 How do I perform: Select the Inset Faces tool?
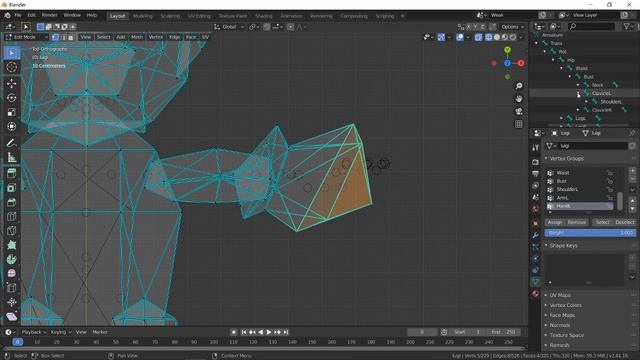[x=11, y=188]
